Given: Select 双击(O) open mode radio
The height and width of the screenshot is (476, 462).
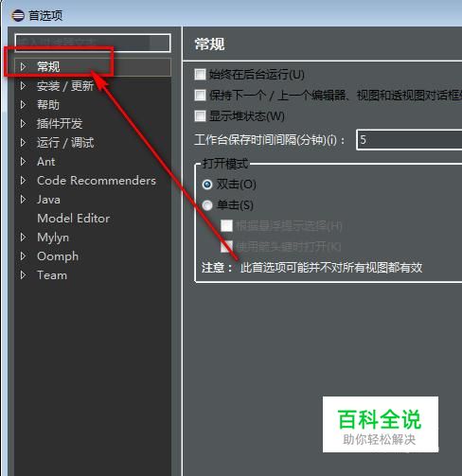Looking at the screenshot, I should (207, 185).
